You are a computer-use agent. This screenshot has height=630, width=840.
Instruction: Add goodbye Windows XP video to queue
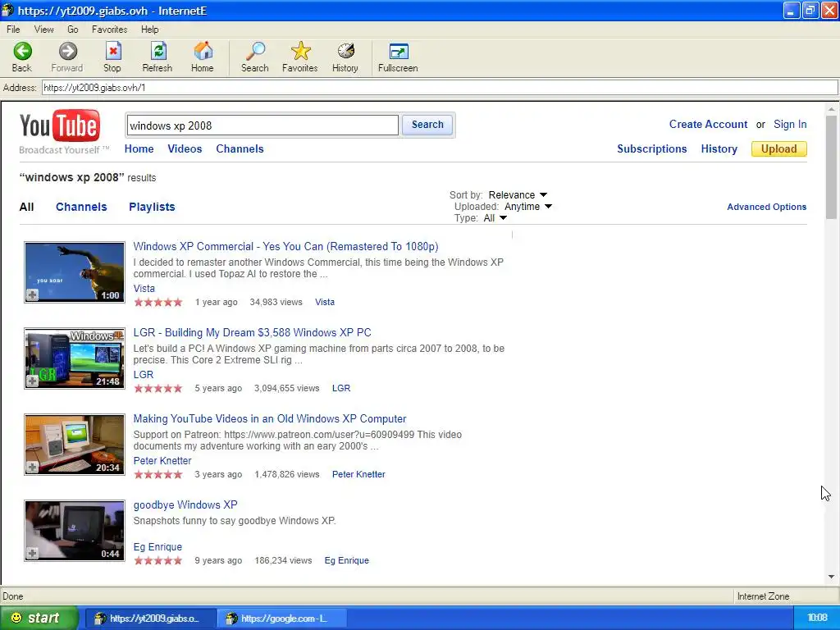32,554
